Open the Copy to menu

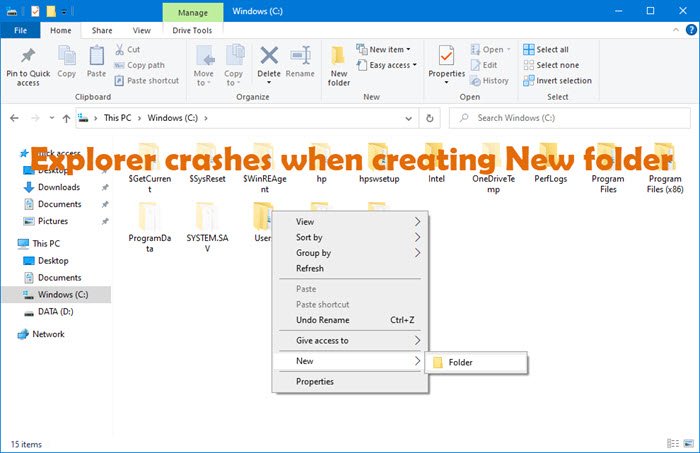point(233,66)
